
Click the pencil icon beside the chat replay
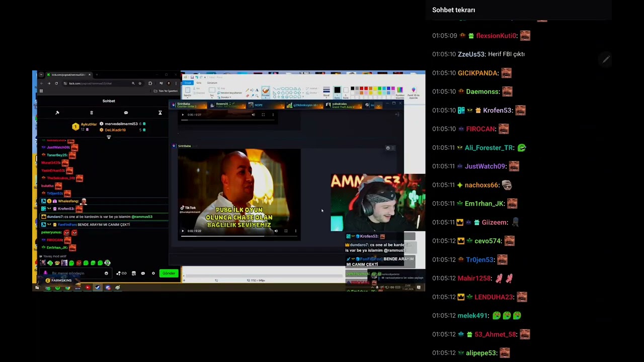[x=606, y=59]
